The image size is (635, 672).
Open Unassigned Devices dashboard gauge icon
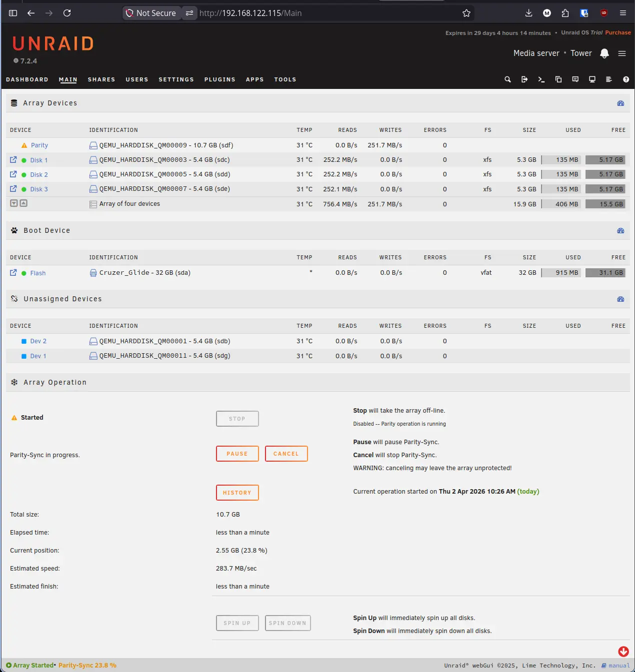pyautogui.click(x=620, y=299)
